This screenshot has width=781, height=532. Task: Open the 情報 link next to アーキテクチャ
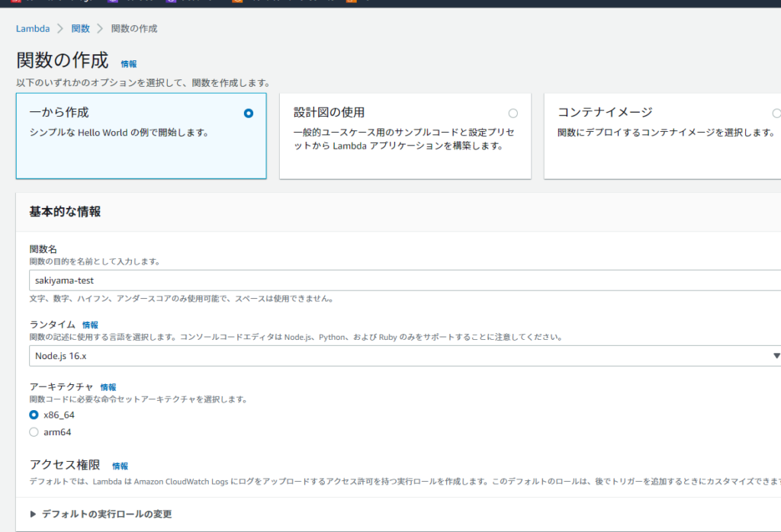(x=108, y=387)
